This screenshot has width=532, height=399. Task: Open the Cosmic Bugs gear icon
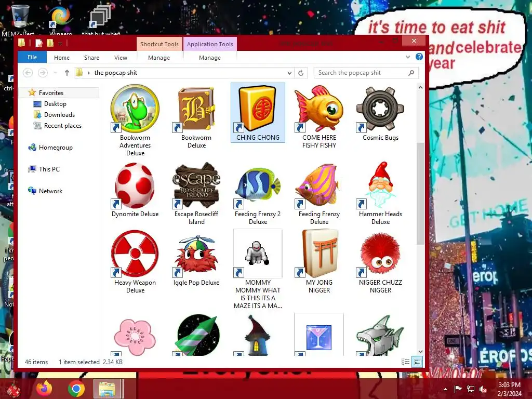pyautogui.click(x=380, y=109)
